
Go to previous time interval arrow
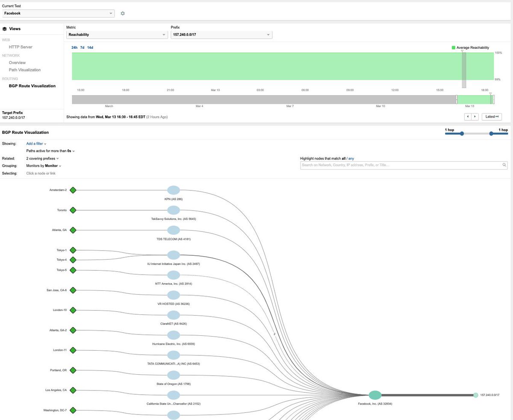tap(468, 117)
